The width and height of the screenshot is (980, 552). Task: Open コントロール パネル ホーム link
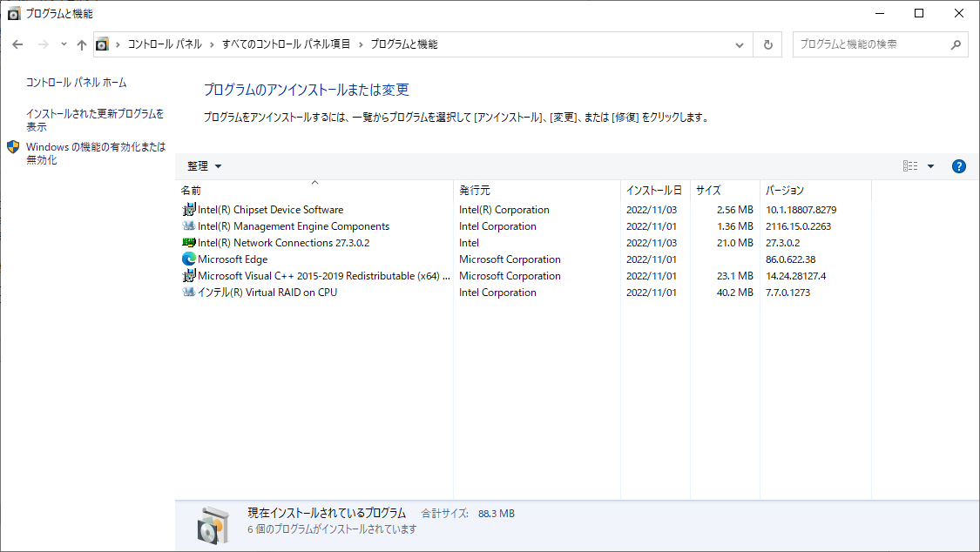coord(77,83)
